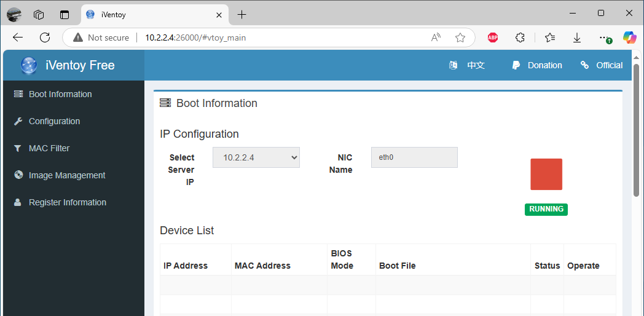This screenshot has width=644, height=316.
Task: Switch language to 中文
Action: click(x=468, y=65)
